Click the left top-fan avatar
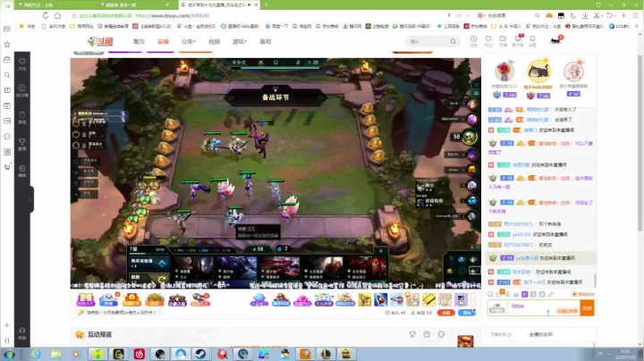 click(x=504, y=71)
